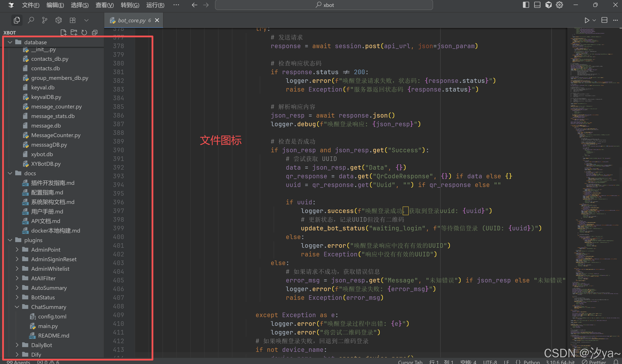622x364 pixels.
Task: Open the 文件(F) menu
Action: (x=31, y=5)
